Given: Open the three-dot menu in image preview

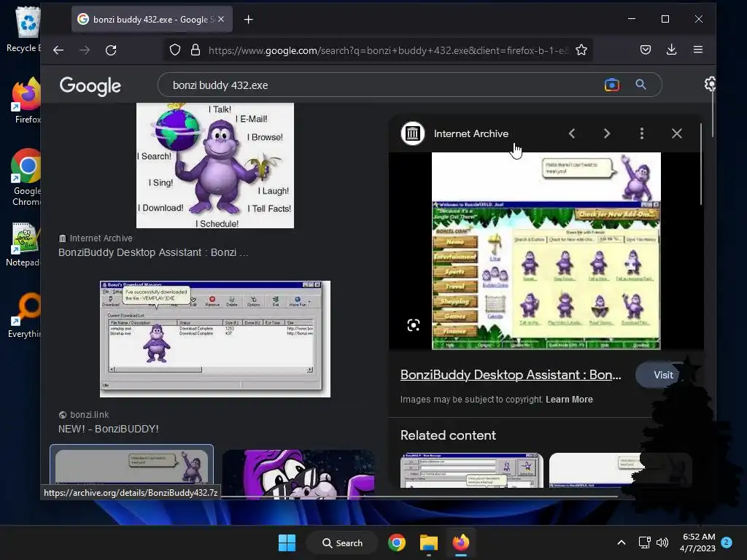Looking at the screenshot, I should [642, 134].
